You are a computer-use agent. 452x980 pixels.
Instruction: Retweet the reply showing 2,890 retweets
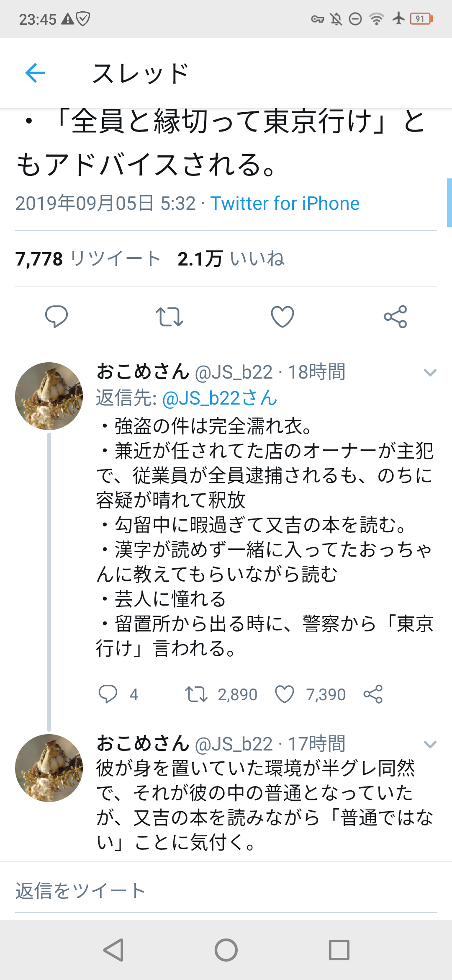click(196, 694)
